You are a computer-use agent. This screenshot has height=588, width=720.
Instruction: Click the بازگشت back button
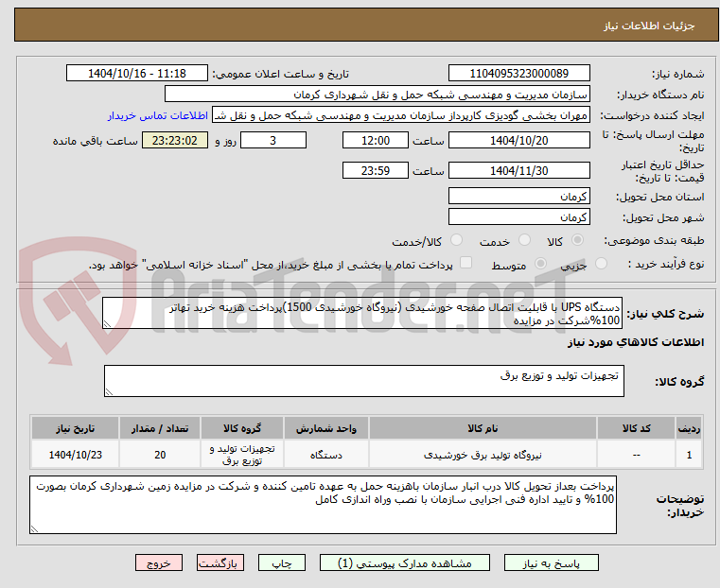[x=220, y=563]
